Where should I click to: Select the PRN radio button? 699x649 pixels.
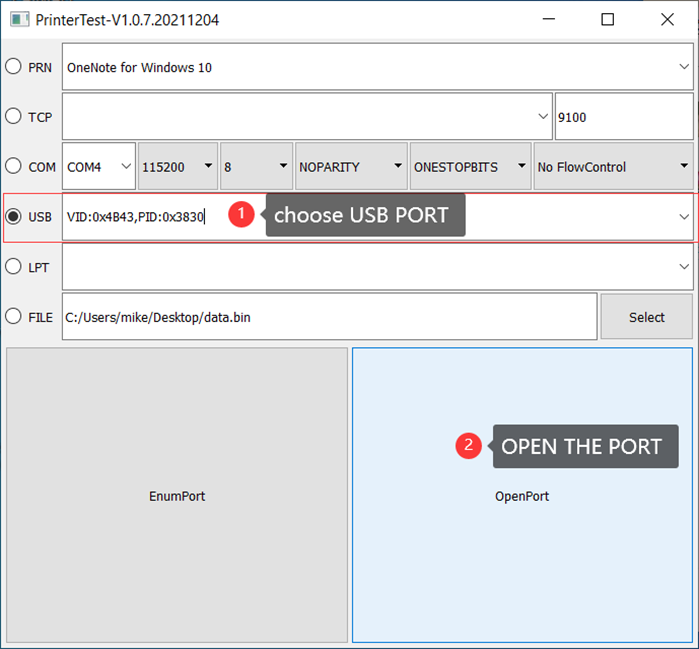pos(14,67)
